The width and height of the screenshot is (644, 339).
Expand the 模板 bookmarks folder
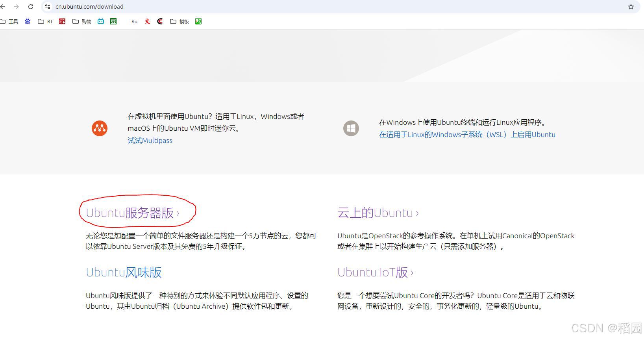pyautogui.click(x=180, y=21)
